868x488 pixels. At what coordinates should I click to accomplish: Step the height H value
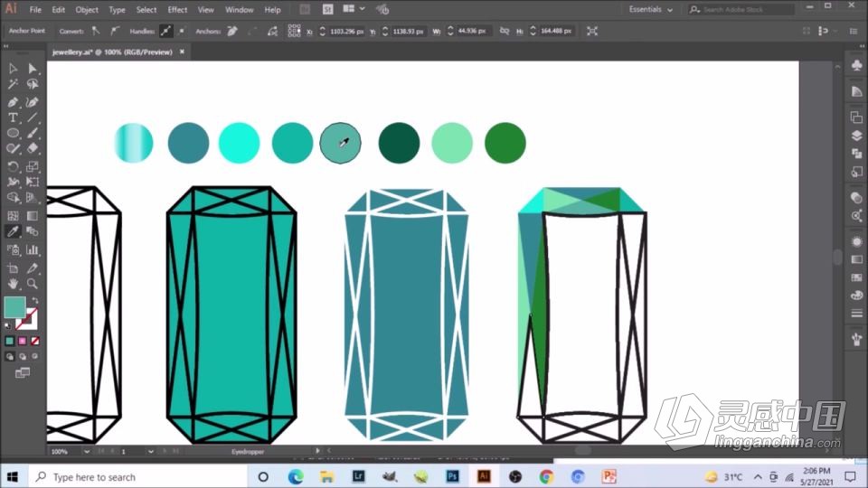[533, 31]
